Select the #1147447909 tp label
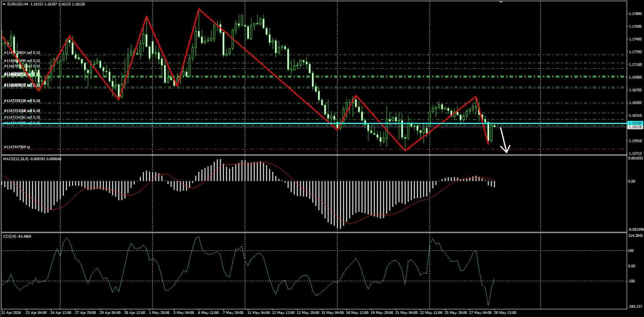 (x=17, y=147)
